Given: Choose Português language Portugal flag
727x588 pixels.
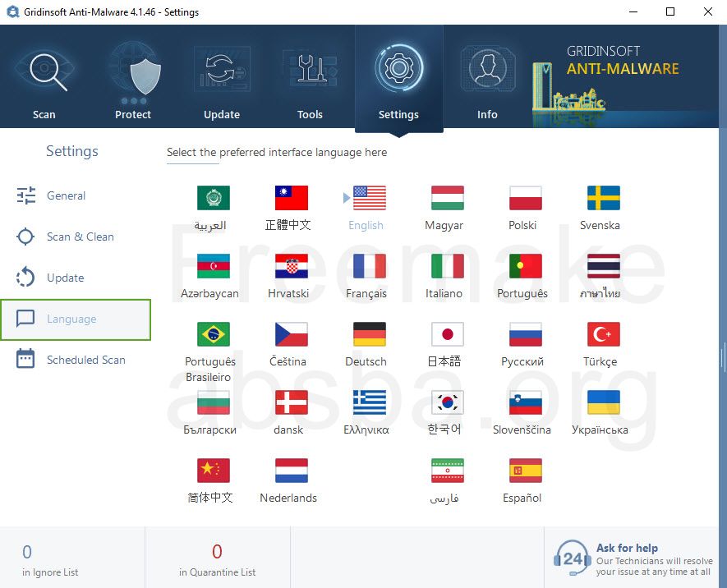Looking at the screenshot, I should (x=525, y=266).
